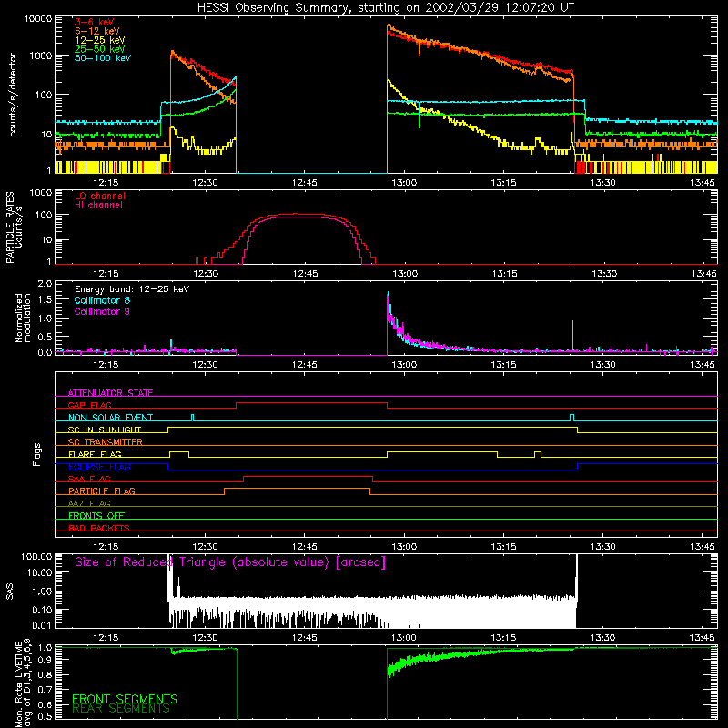Click the '2.0' tick on the modulation axis
Viewport: 728px width, 728px height.
[45, 284]
